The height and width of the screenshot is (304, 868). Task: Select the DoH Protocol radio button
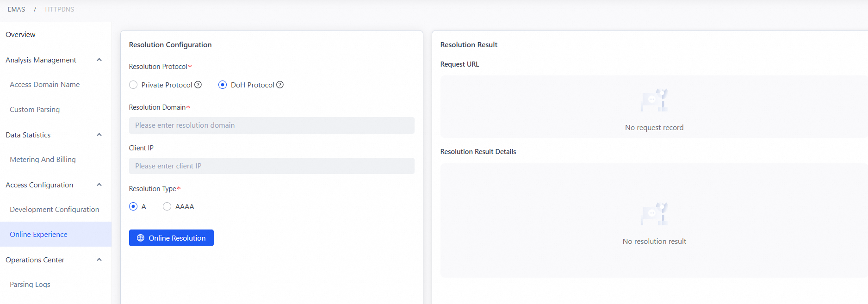click(x=223, y=85)
